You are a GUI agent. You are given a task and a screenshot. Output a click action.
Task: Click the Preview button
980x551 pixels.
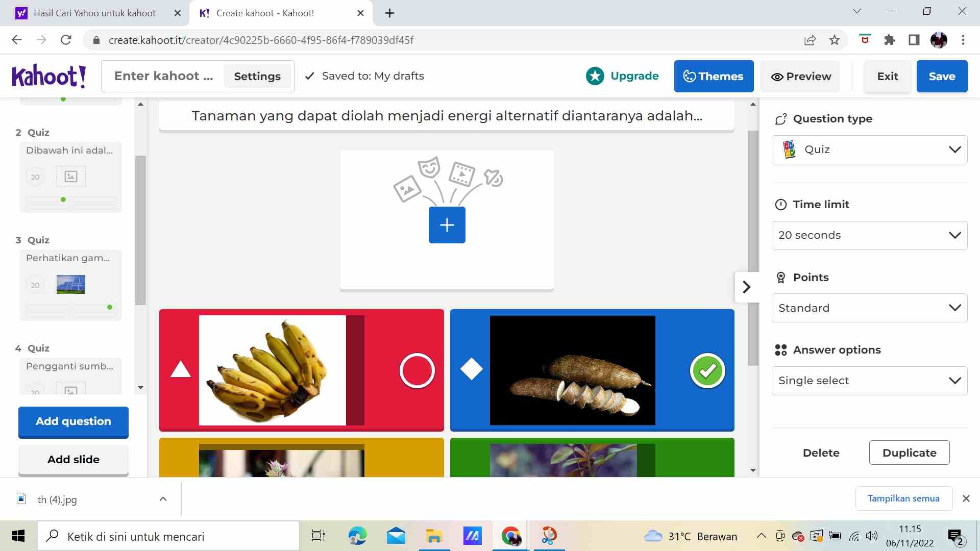[800, 76]
